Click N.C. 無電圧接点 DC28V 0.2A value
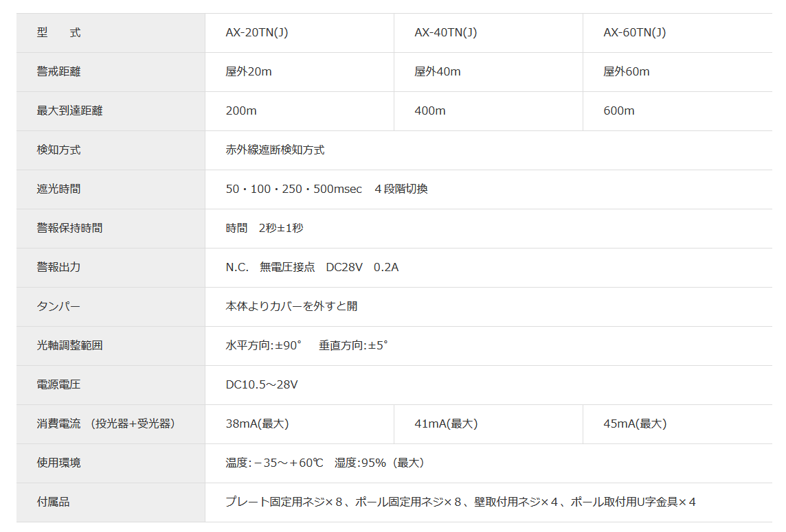 pos(313,267)
